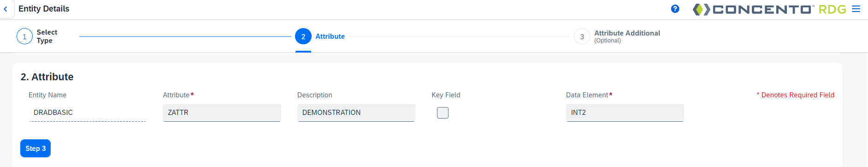Focus the Attribute field containing ZATTR
The image size is (868, 167).
click(222, 113)
